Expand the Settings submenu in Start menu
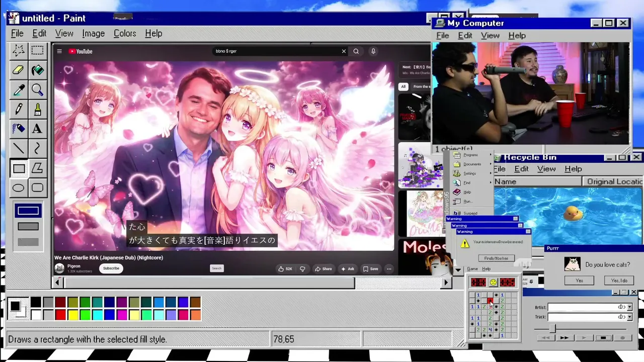Viewport: 644px width, 362px height. (x=472, y=173)
